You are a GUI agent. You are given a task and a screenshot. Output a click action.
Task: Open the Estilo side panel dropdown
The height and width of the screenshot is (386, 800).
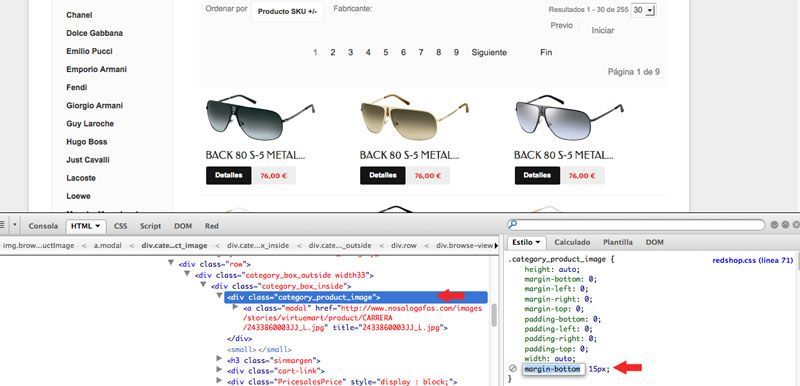coord(527,242)
